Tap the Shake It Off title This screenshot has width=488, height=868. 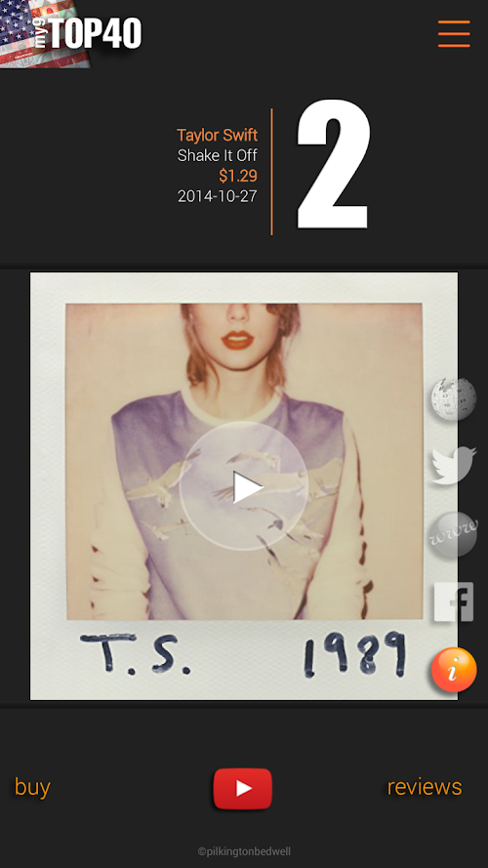click(217, 155)
